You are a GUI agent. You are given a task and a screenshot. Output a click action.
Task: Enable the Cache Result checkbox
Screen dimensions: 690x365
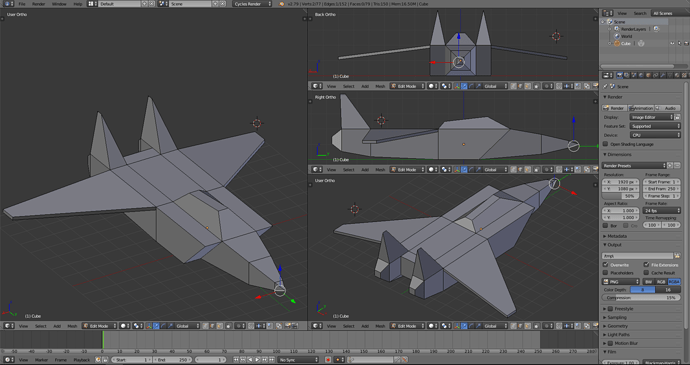(646, 273)
